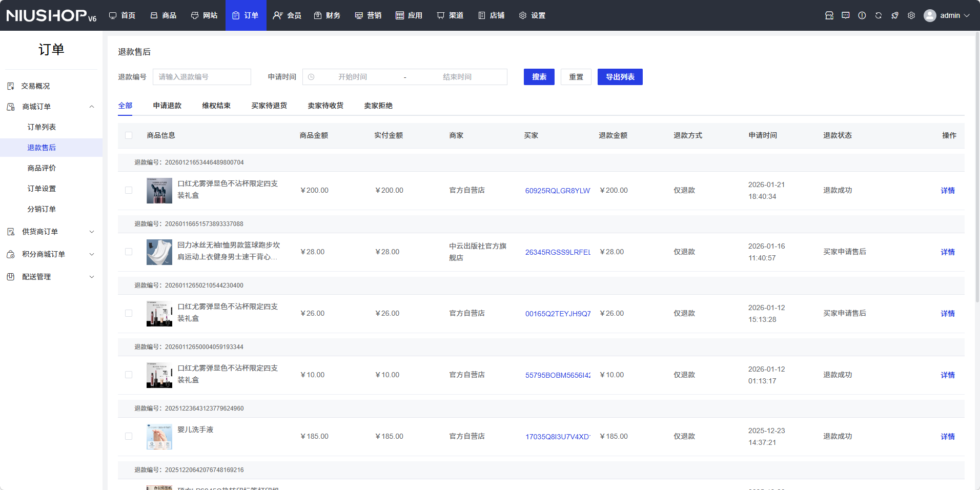The width and height of the screenshot is (980, 490).
Task: Check the ¥28.00 basketball vest refund row
Action: coord(129,252)
